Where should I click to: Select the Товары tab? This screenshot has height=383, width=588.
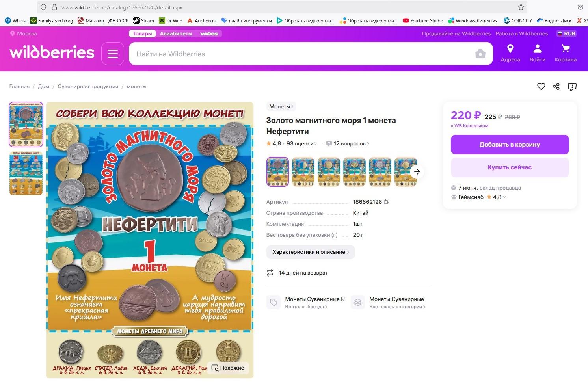point(142,33)
